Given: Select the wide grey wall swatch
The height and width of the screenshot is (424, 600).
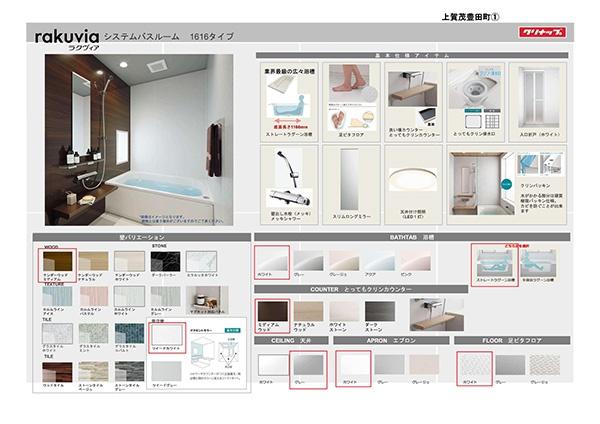Looking at the screenshot, I should coord(167,371).
